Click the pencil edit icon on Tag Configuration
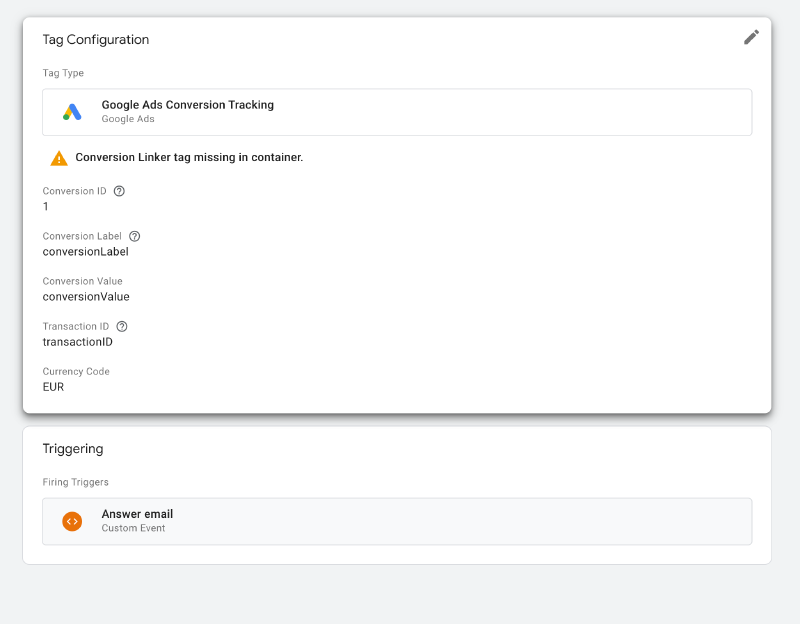This screenshot has width=800, height=624. (x=752, y=37)
